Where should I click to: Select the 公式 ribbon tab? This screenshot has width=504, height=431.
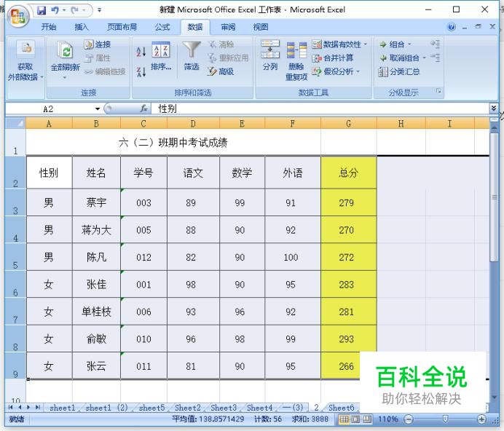click(162, 27)
